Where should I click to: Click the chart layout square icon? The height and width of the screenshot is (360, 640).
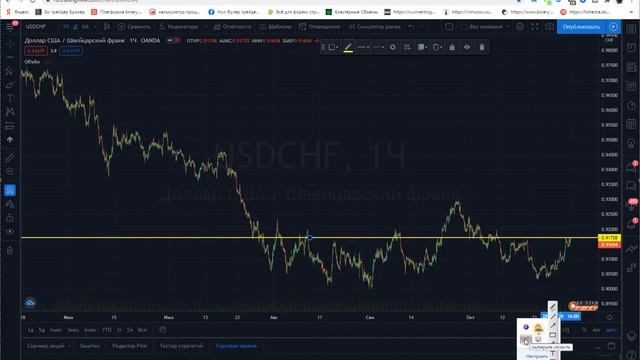(449, 27)
